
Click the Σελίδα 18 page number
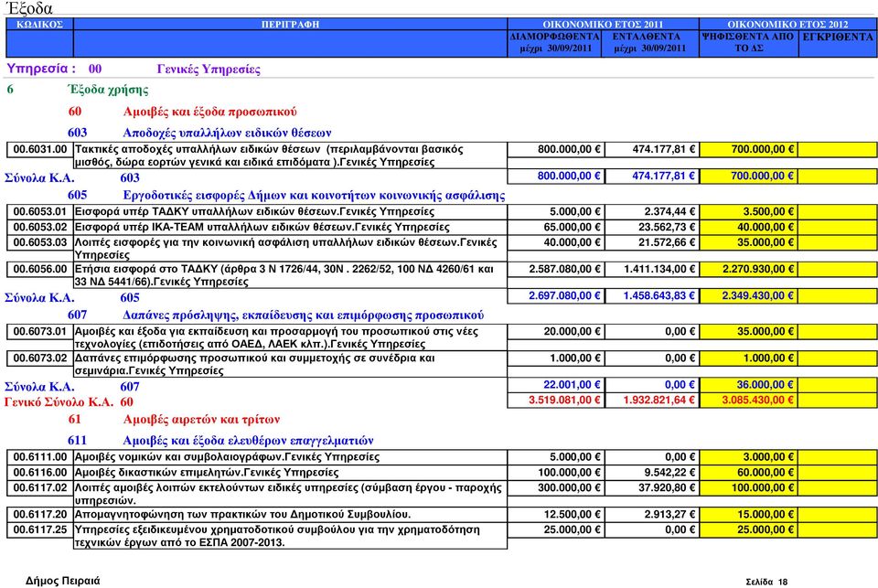[x=766, y=582]
